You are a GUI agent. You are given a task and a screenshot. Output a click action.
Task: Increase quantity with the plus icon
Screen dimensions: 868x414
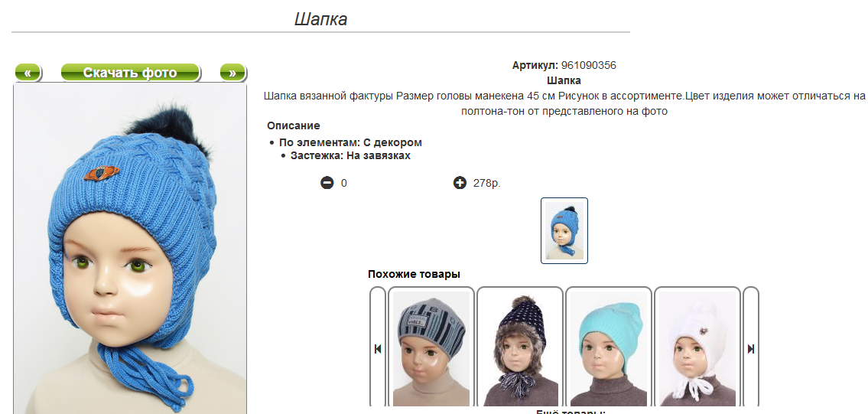pyautogui.click(x=460, y=182)
